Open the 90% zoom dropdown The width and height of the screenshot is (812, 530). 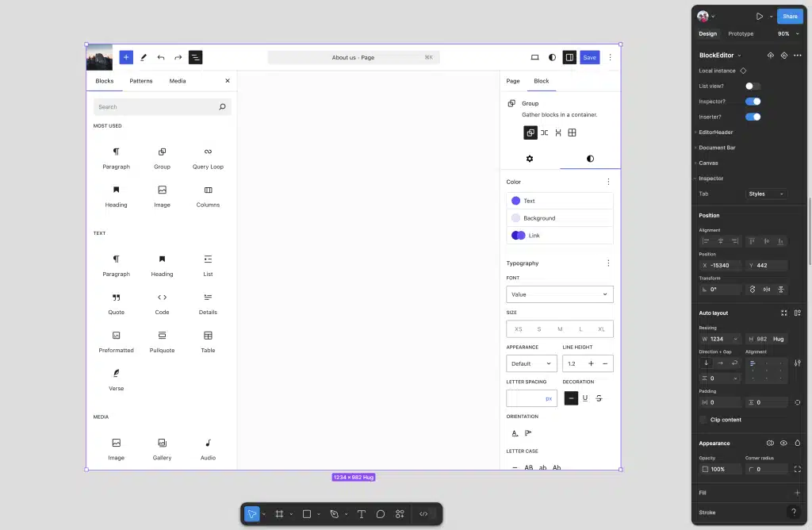click(787, 33)
